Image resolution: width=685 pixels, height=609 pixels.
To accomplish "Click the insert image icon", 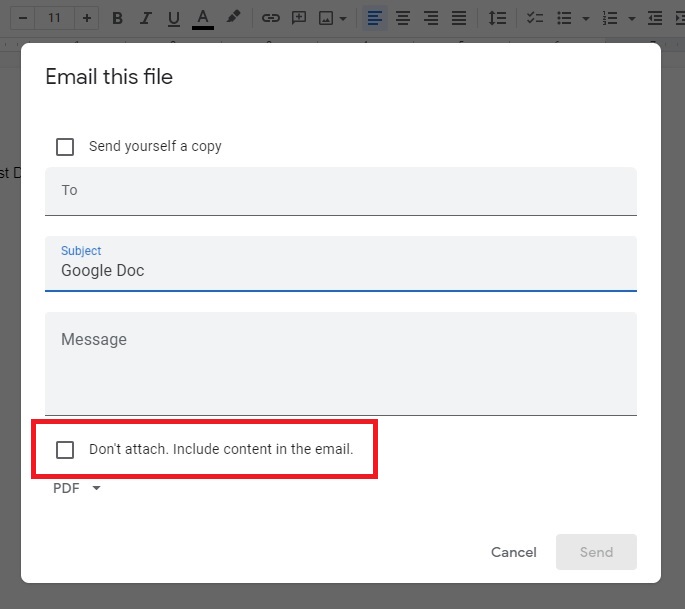I will click(326, 18).
